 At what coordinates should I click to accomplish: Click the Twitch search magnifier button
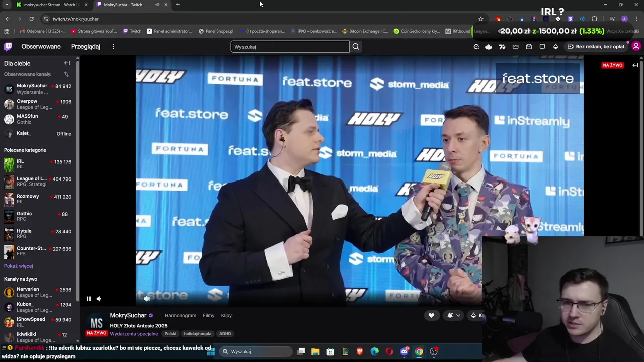click(x=356, y=47)
